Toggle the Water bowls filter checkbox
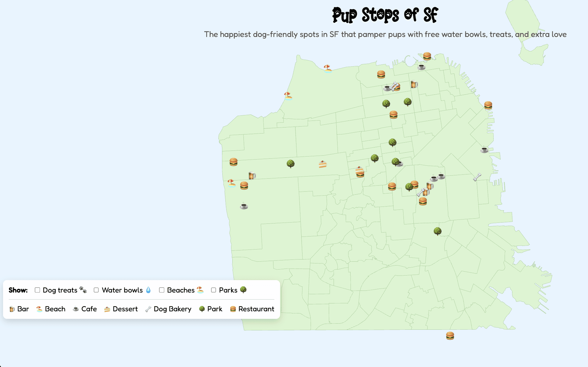Image resolution: width=588 pixels, height=367 pixels. [96, 290]
